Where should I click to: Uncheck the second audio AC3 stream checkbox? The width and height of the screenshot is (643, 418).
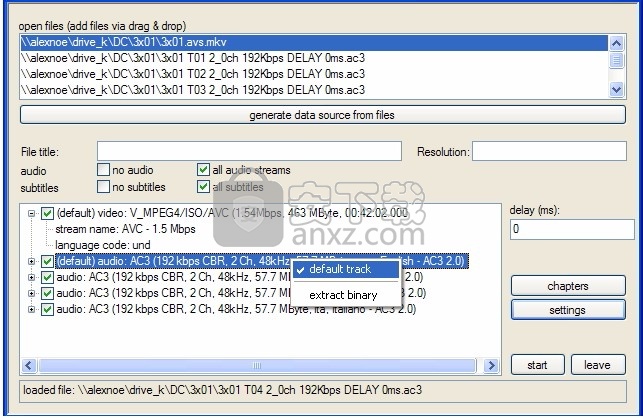click(x=48, y=277)
